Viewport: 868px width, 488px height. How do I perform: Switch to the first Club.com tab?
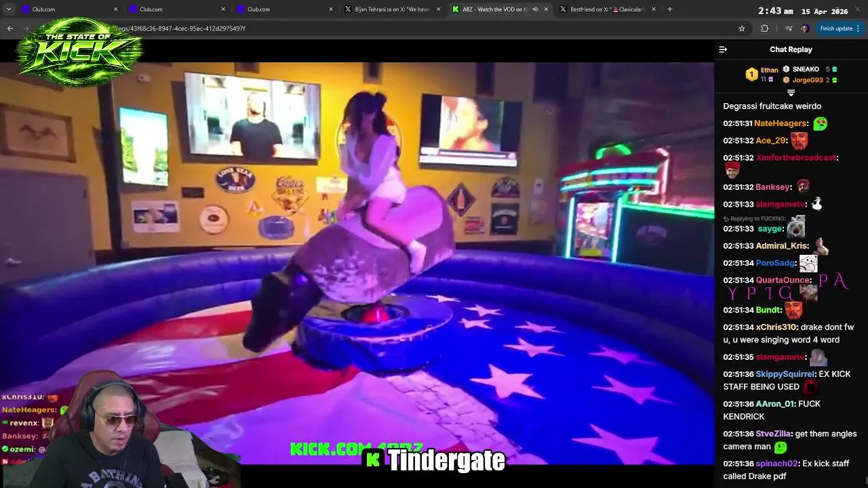point(69,9)
